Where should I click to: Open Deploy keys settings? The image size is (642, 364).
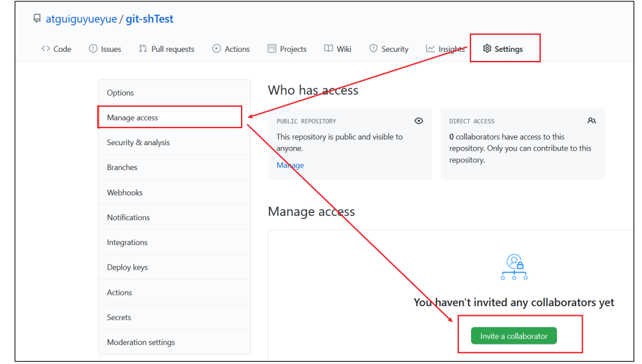[175, 267]
